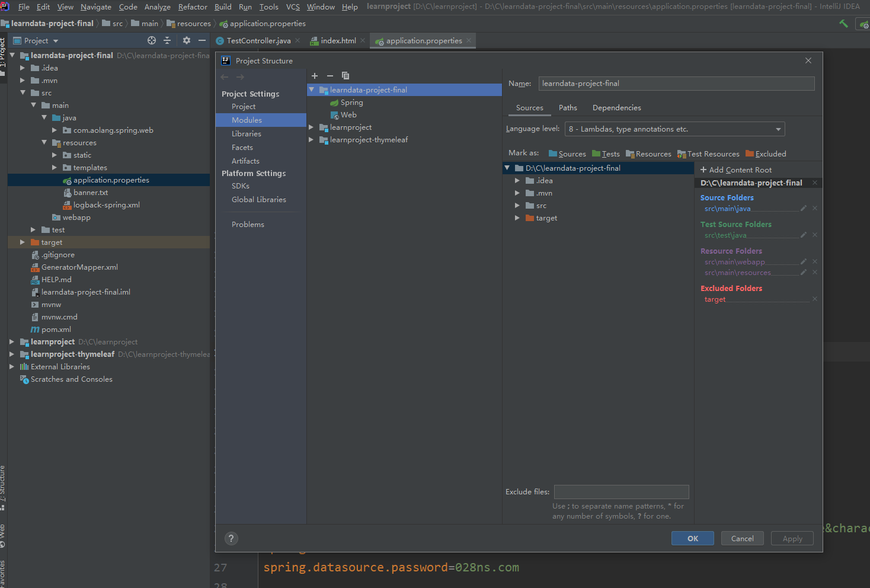
Task: Remove src\main\resources resource folder
Action: pos(815,272)
